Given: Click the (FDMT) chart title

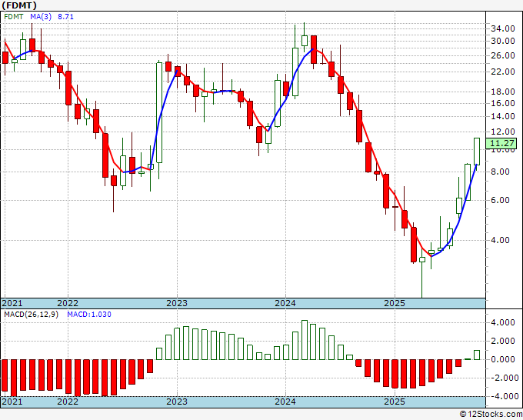Looking at the screenshot, I should 19,5.
